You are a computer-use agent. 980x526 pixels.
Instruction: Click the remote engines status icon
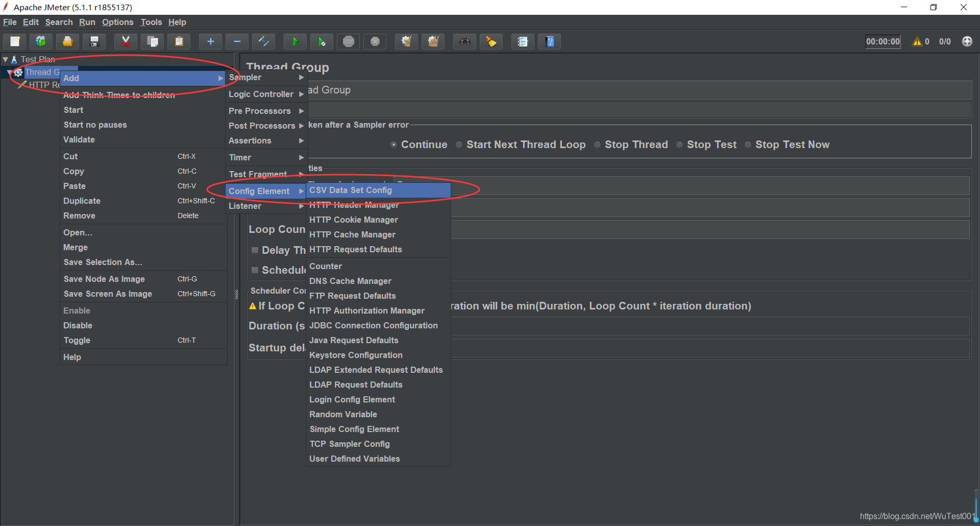tap(967, 41)
